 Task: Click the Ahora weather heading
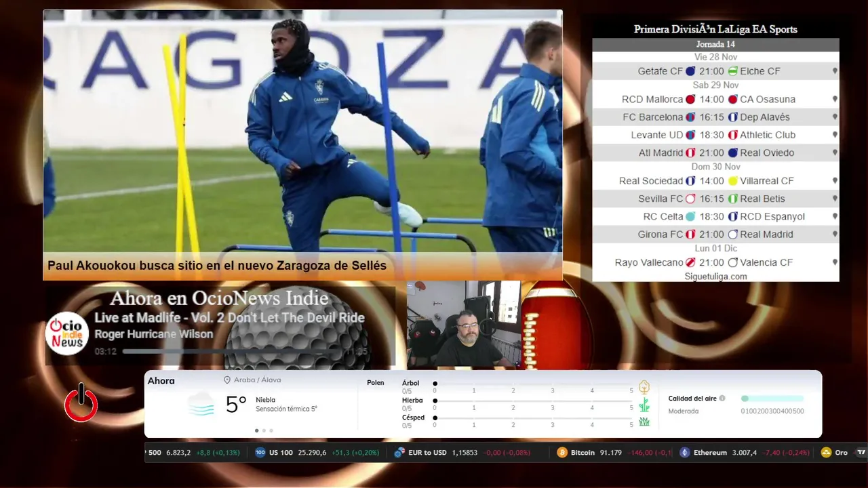(x=161, y=381)
